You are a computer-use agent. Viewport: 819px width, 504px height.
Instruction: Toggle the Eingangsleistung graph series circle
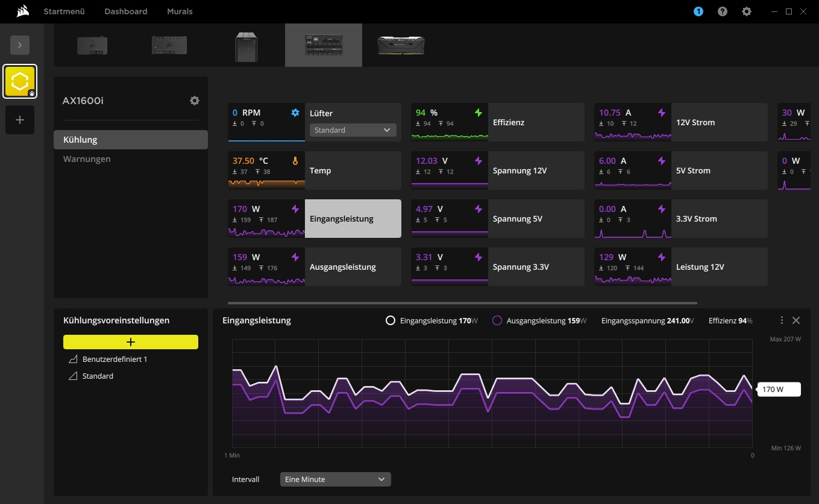tap(391, 321)
